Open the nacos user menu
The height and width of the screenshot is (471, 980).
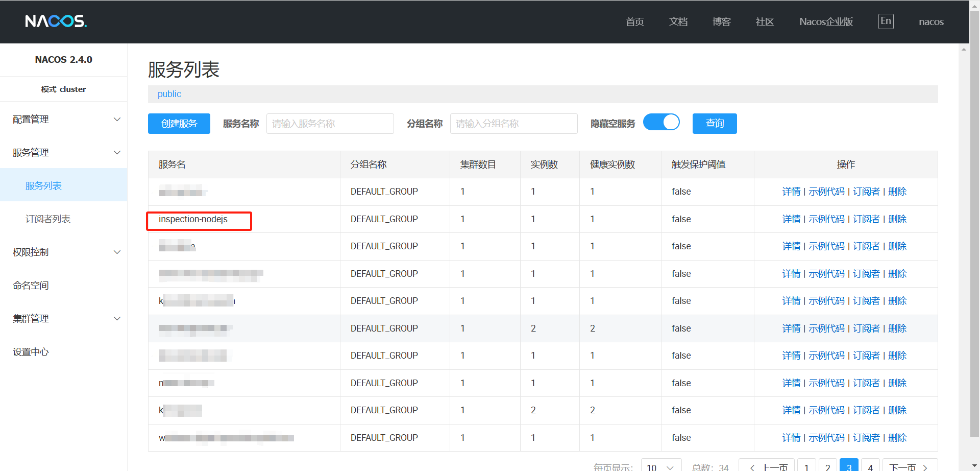pyautogui.click(x=931, y=21)
